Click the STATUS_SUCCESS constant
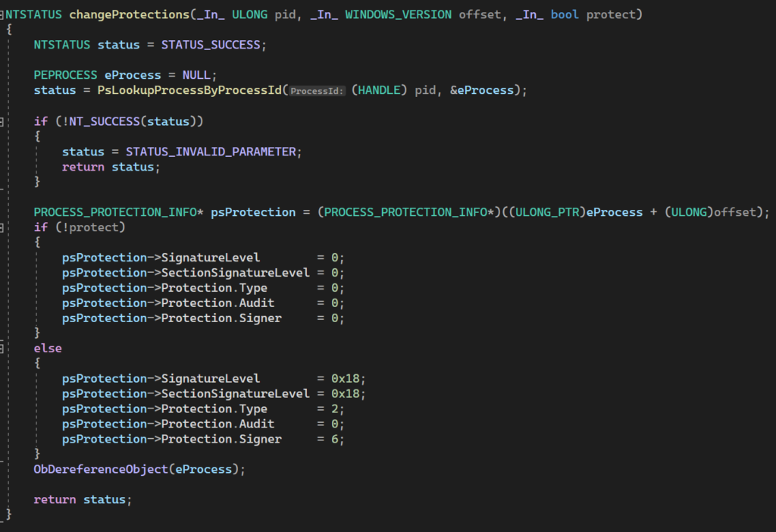The width and height of the screenshot is (776, 532). pyautogui.click(x=211, y=45)
